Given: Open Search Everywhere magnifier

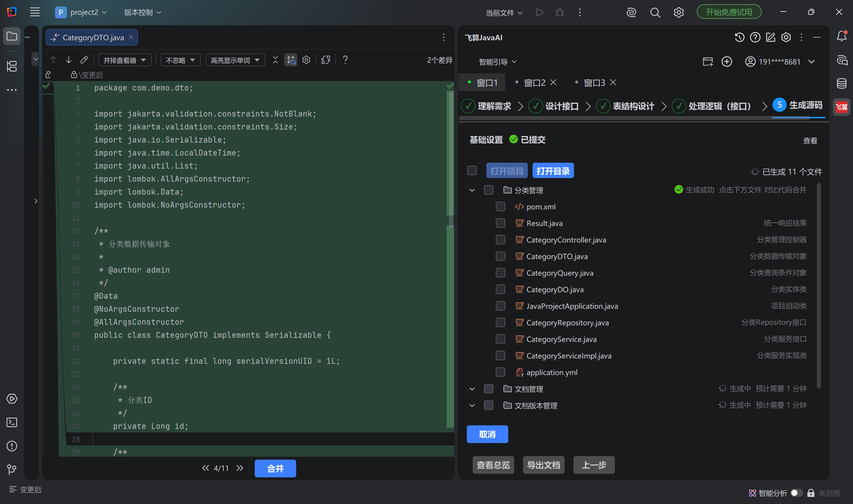Looking at the screenshot, I should click(x=655, y=12).
